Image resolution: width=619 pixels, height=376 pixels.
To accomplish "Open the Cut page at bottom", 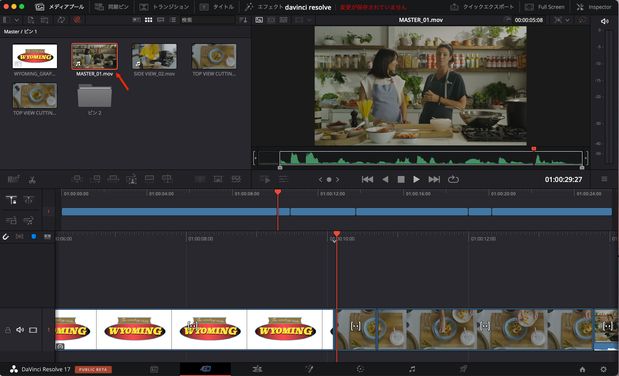I will tap(205, 369).
